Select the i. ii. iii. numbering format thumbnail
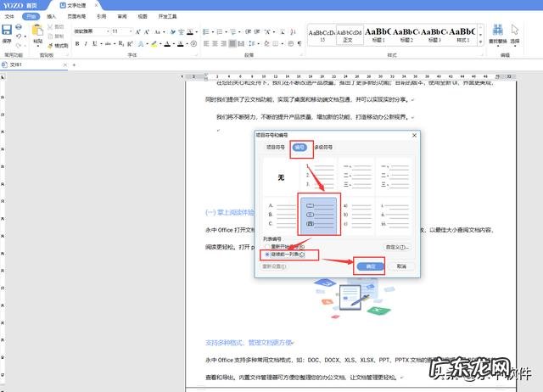Image resolution: width=543 pixels, height=392 pixels. [395, 216]
